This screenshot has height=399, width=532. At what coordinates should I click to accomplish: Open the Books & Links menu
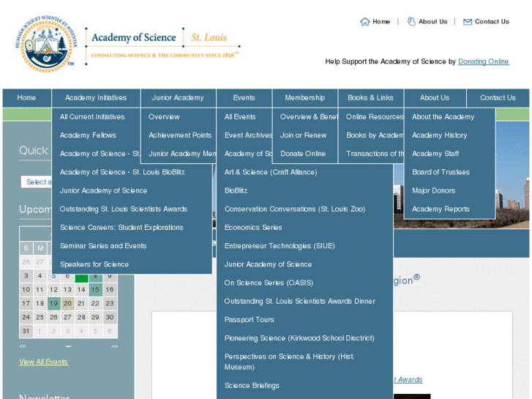tap(370, 98)
